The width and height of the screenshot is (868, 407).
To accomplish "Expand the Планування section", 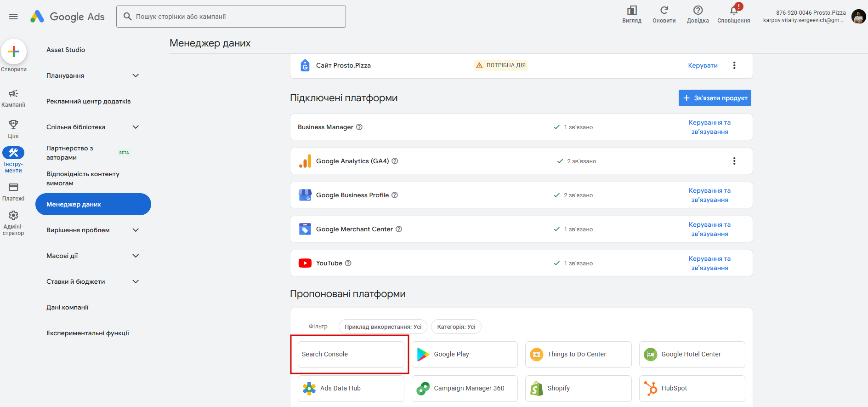I will click(x=136, y=75).
